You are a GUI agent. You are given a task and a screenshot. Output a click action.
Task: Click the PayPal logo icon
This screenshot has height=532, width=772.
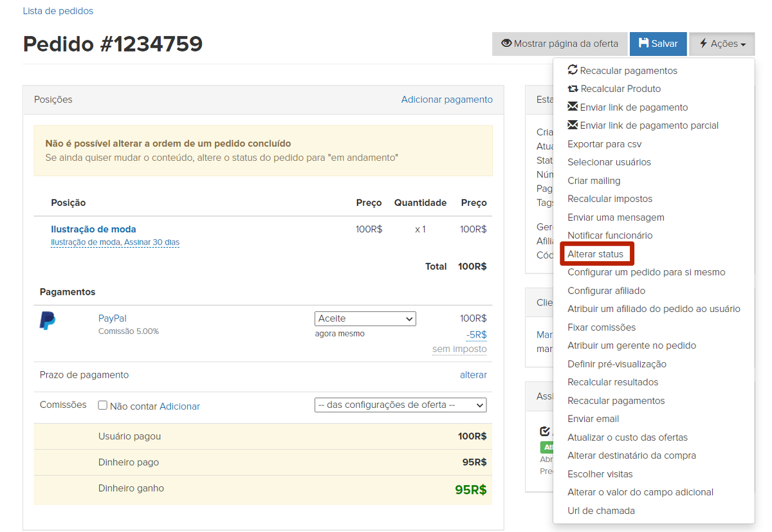coord(48,320)
